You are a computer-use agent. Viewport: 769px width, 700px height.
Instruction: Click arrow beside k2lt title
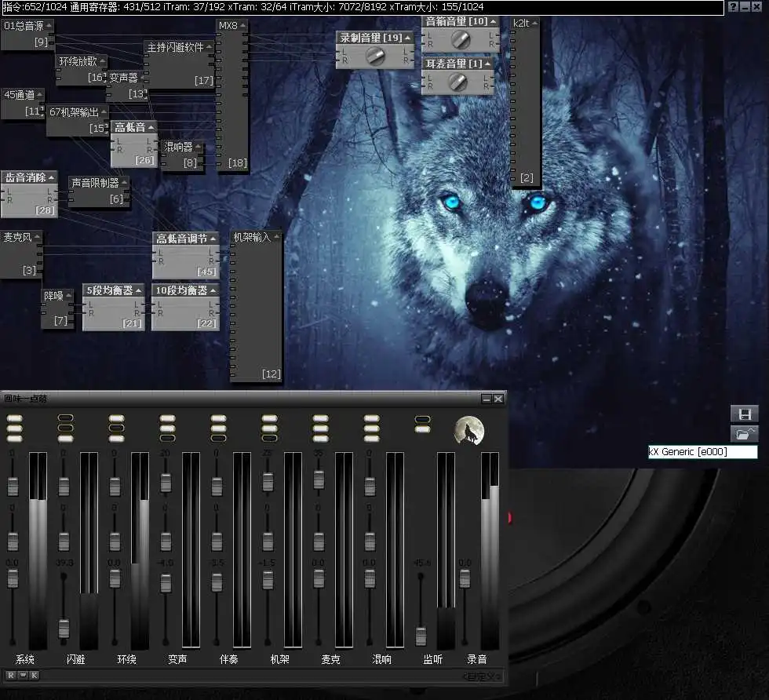tap(534, 23)
